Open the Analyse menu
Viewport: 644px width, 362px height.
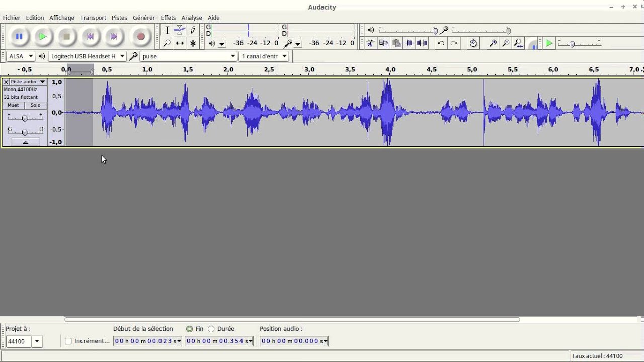point(192,18)
